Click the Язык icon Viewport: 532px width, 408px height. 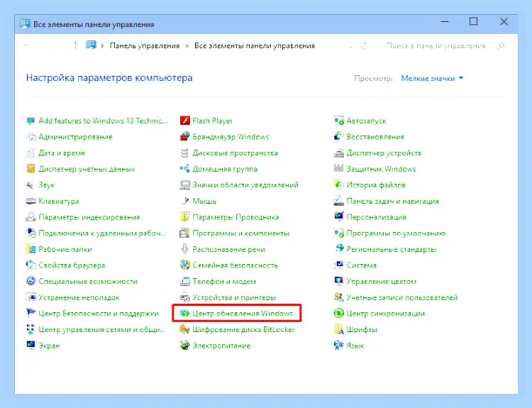click(x=338, y=346)
